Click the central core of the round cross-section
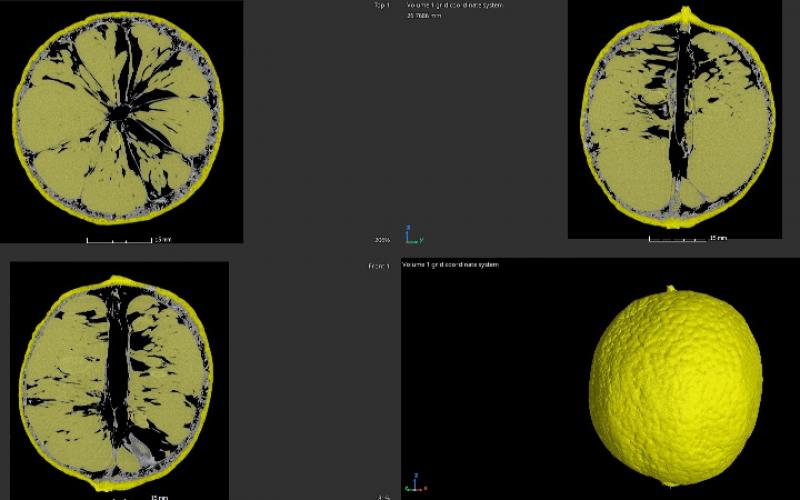The image size is (800, 500). coord(120,113)
